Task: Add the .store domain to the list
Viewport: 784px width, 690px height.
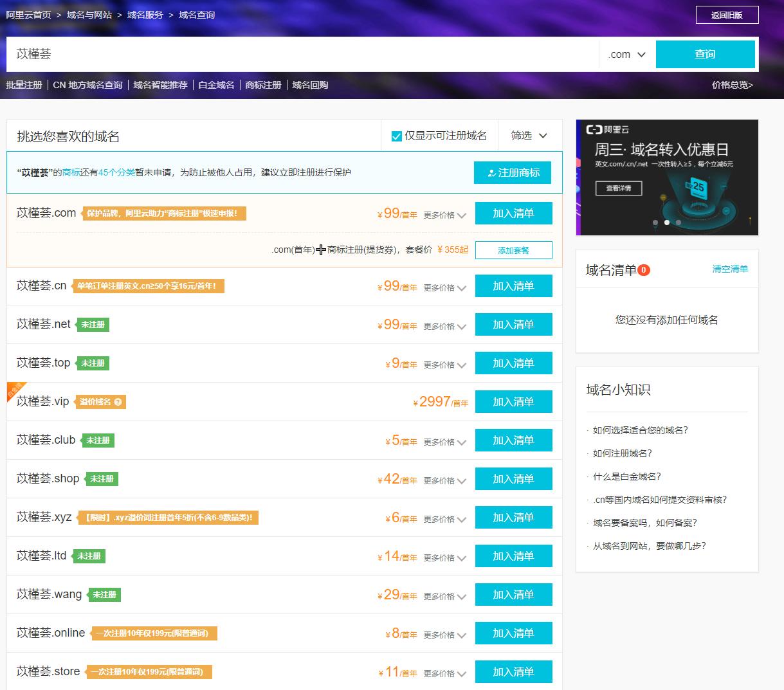Action: click(x=513, y=672)
